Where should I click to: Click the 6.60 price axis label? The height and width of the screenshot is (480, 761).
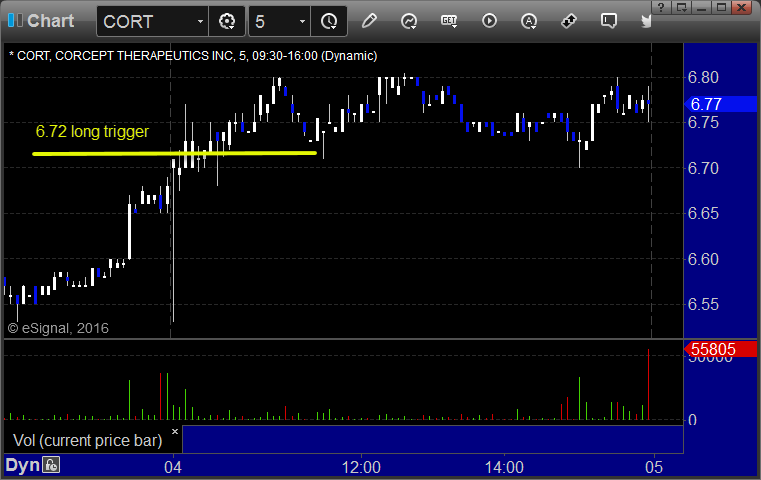pyautogui.click(x=703, y=259)
